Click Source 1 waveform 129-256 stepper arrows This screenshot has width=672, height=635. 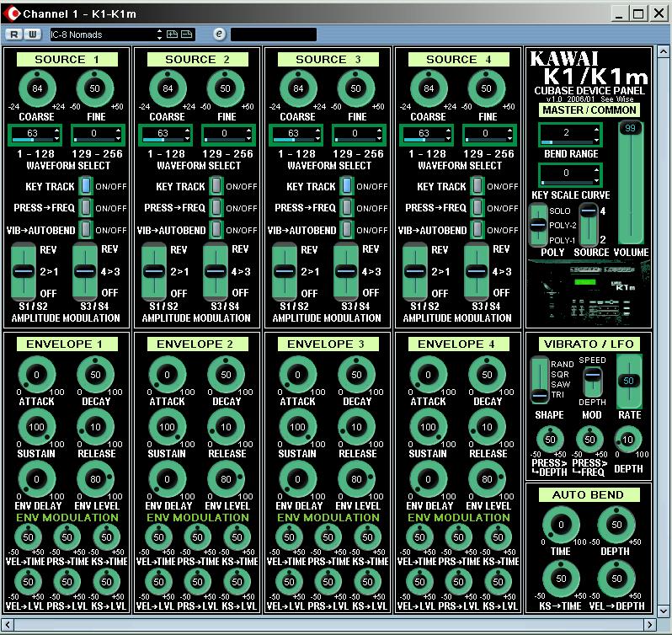tap(118, 134)
